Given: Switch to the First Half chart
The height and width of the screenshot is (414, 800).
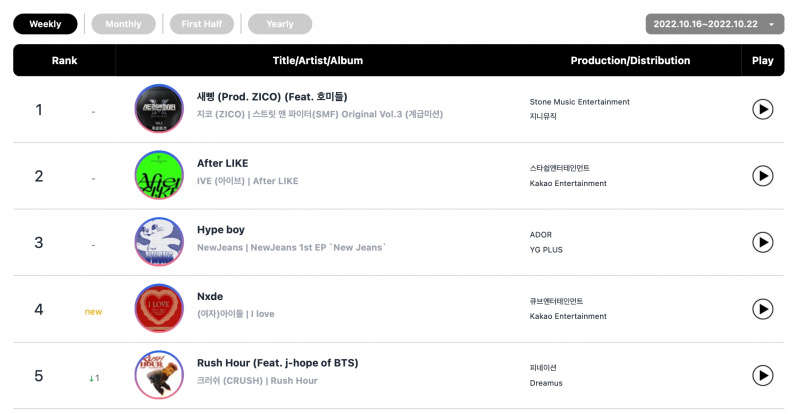Looking at the screenshot, I should [x=202, y=24].
